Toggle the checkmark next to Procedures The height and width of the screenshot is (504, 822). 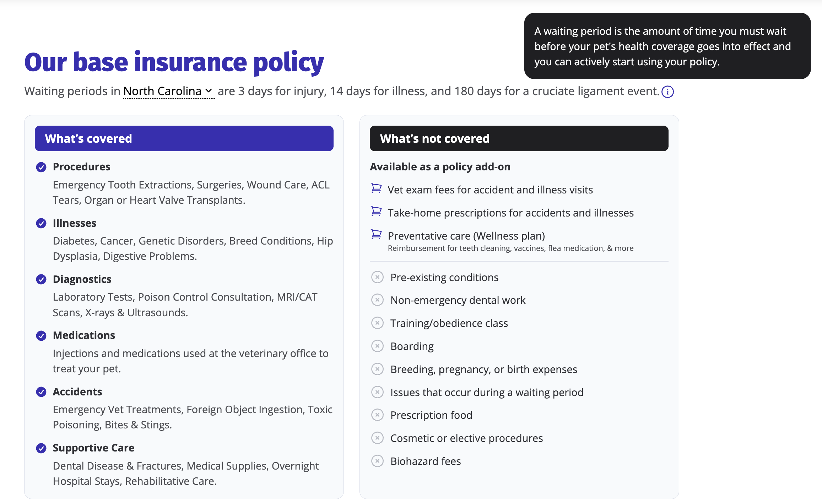(x=41, y=167)
